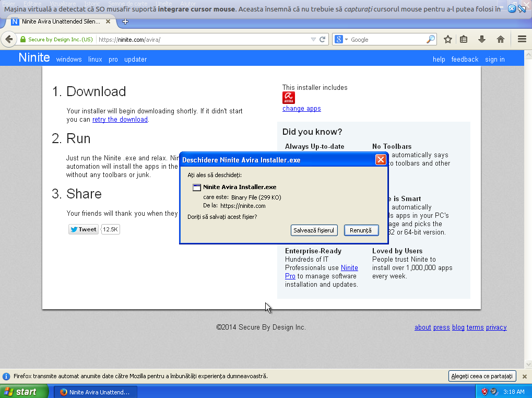Click the https://ninite.com source text in dialog
This screenshot has width=532, height=398.
[243, 206]
